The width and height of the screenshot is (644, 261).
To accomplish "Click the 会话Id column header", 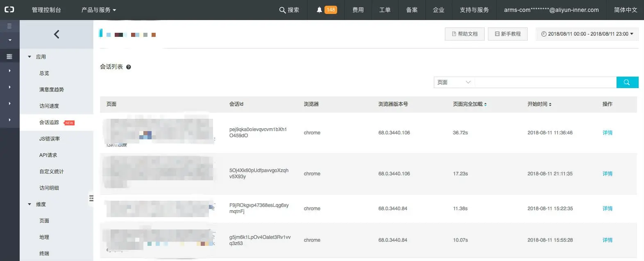I will tap(236, 104).
